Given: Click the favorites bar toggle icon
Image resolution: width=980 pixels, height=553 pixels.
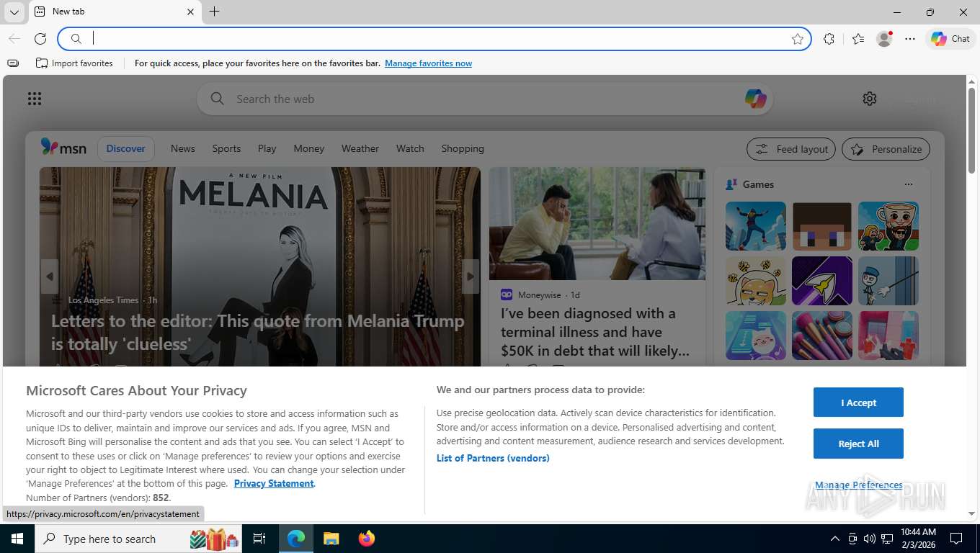Looking at the screenshot, I should [x=13, y=63].
